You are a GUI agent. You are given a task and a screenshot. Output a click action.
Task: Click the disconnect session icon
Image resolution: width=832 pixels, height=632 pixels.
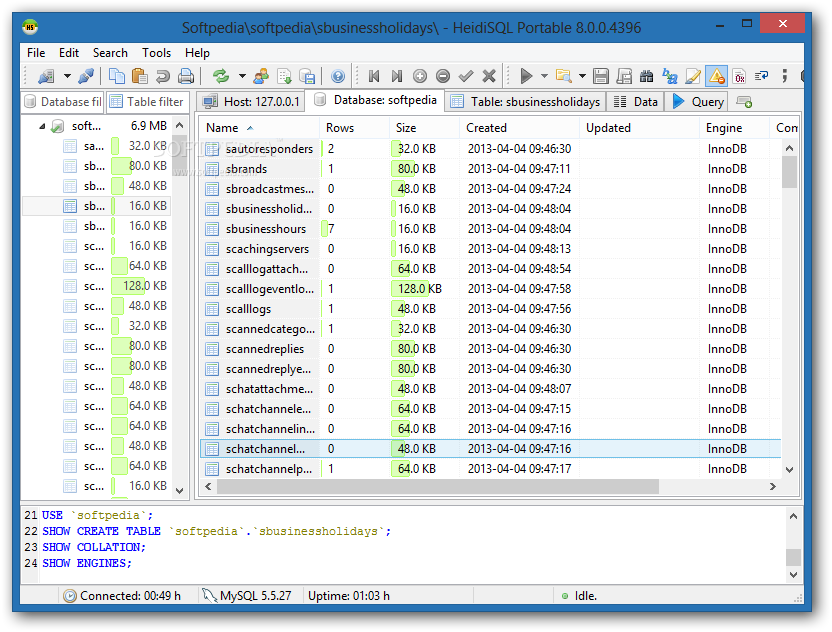click(x=86, y=76)
